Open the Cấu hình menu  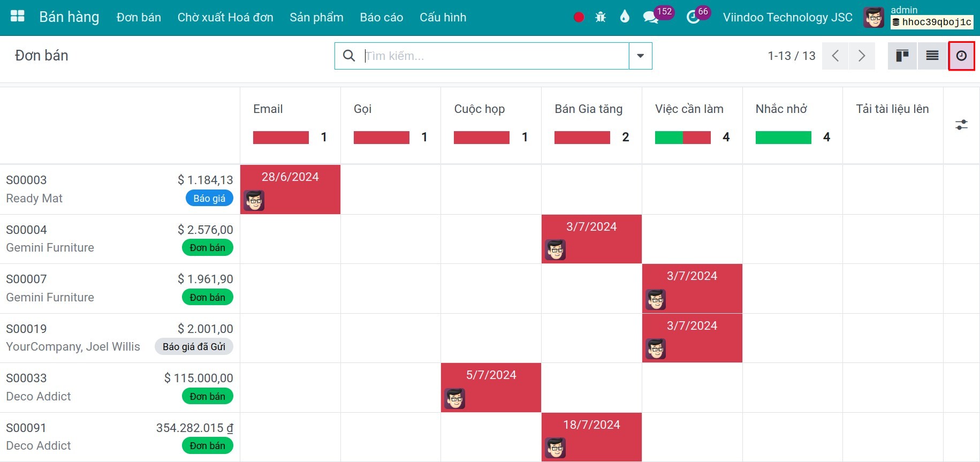pyautogui.click(x=443, y=18)
